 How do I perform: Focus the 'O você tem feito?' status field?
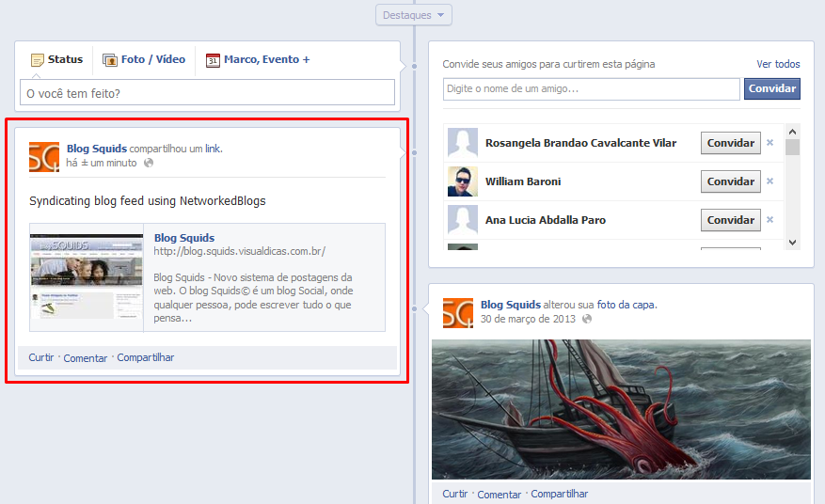coord(207,92)
